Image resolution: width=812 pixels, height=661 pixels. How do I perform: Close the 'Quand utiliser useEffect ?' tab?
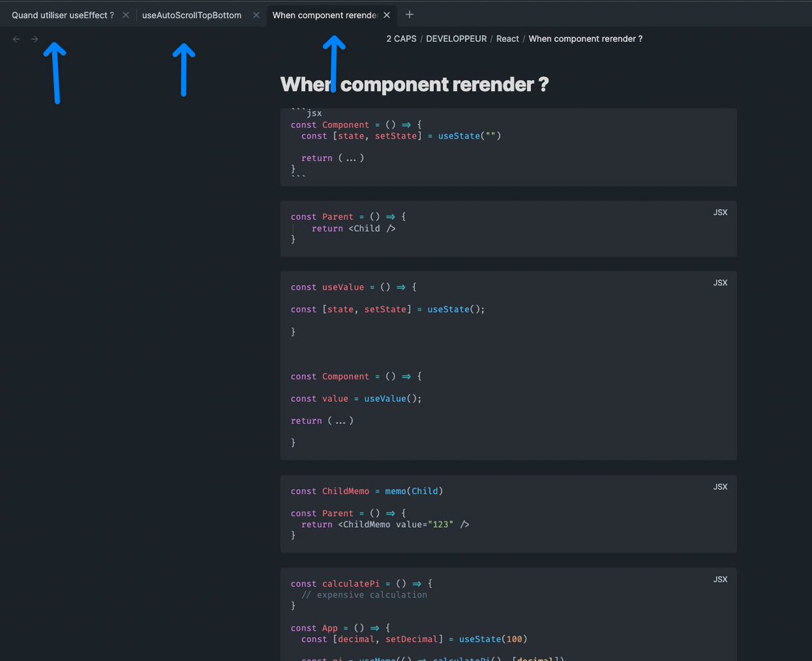coord(125,14)
